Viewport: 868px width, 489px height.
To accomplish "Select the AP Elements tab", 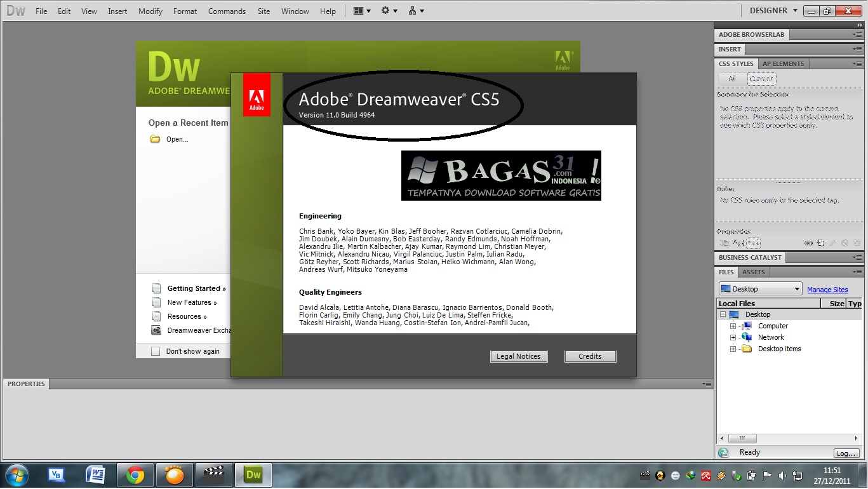I will coord(784,64).
